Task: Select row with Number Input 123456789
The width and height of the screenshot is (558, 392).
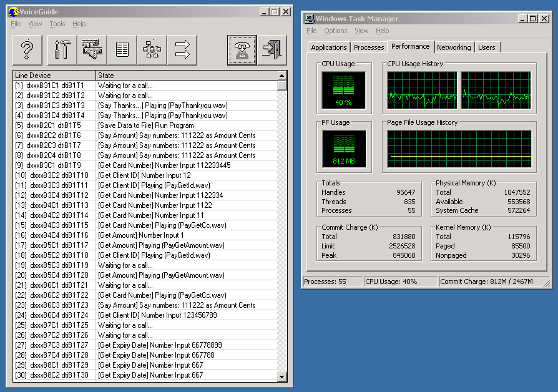Action: point(145,315)
